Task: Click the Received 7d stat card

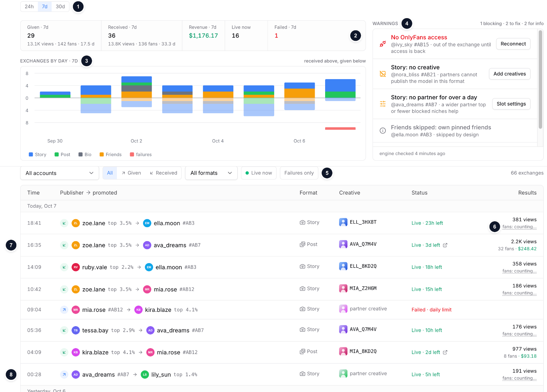Action: pyautogui.click(x=142, y=36)
